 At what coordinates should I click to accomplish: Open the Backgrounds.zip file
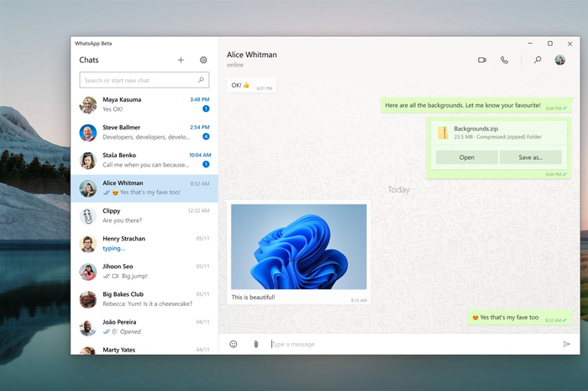[x=467, y=157]
